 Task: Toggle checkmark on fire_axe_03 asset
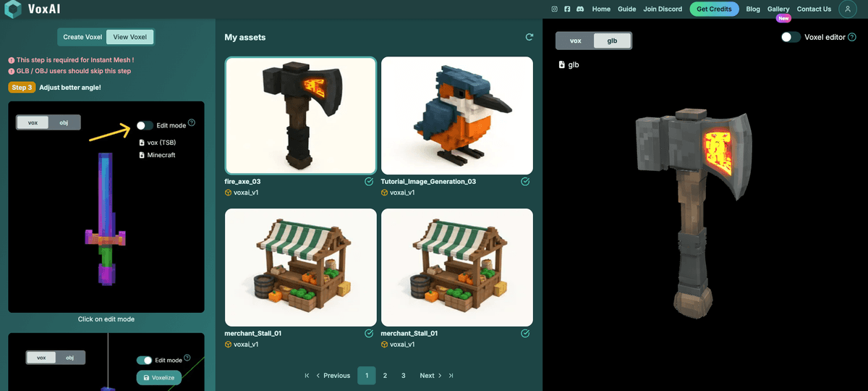369,182
